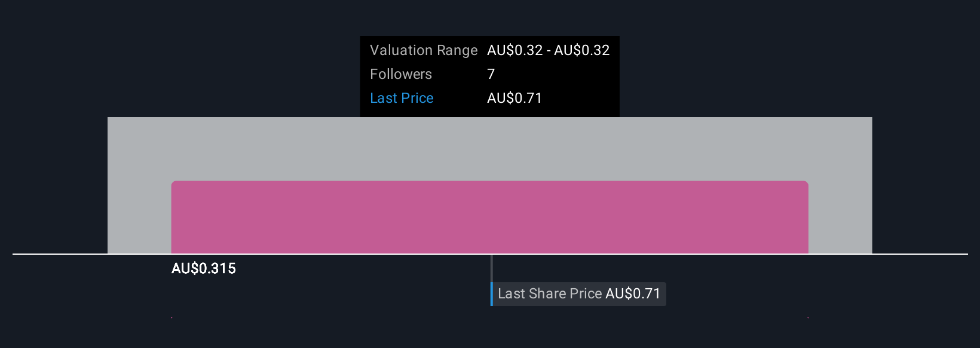Click the white horizontal axis line at far right
The height and width of the screenshot is (348, 980).
(920, 254)
